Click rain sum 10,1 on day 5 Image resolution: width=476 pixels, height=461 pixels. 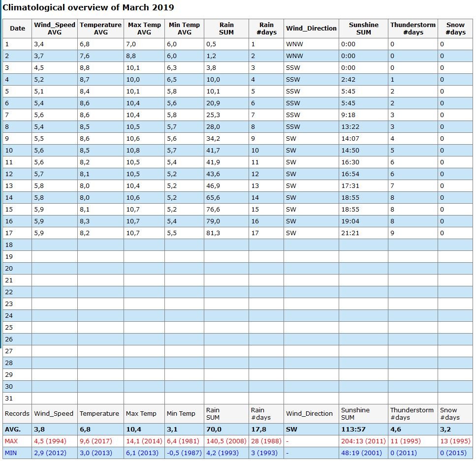coord(213,92)
